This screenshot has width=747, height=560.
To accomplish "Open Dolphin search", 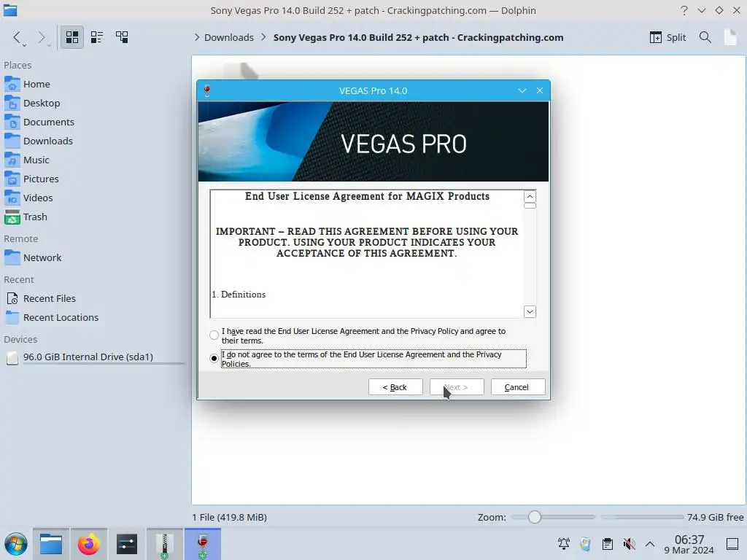I will tap(705, 37).
